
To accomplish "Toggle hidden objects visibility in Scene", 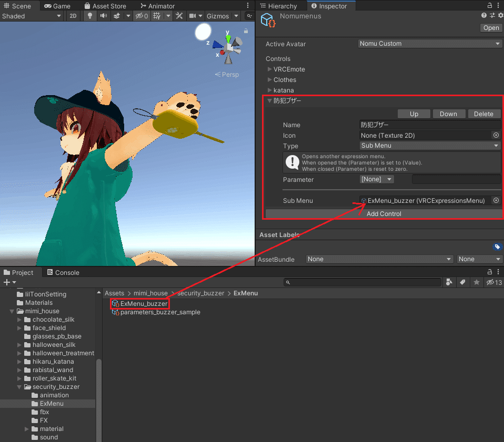I will point(142,16).
